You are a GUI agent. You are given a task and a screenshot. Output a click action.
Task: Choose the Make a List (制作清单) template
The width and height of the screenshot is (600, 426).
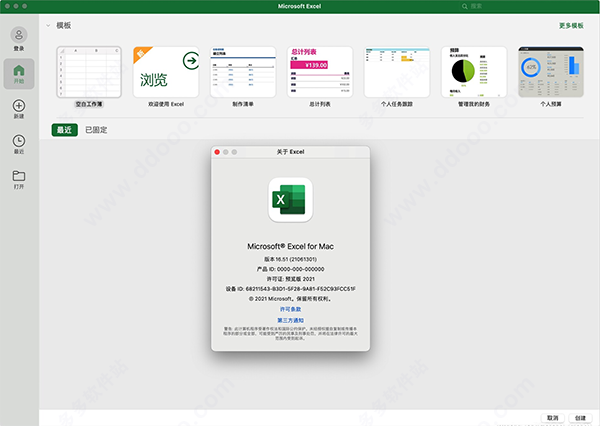pos(243,72)
